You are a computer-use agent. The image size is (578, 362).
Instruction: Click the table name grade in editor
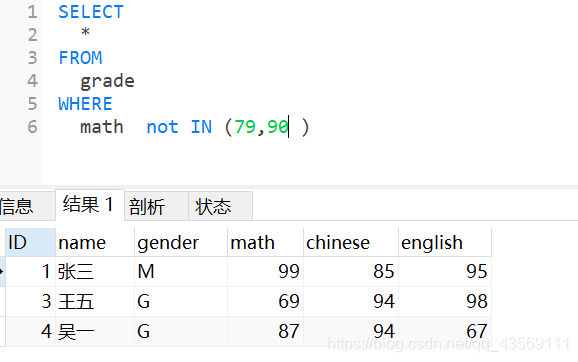pos(107,81)
